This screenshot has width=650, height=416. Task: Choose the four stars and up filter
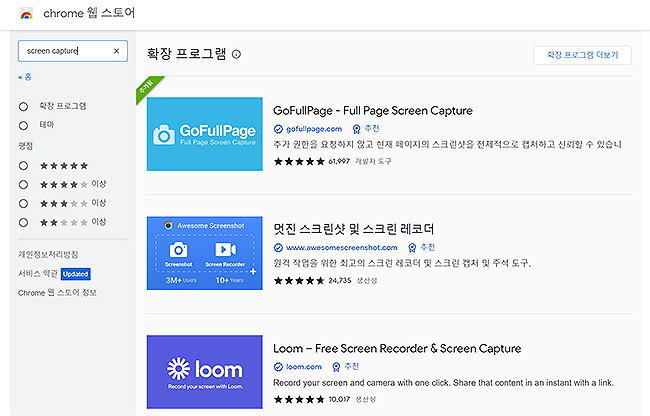tap(23, 184)
